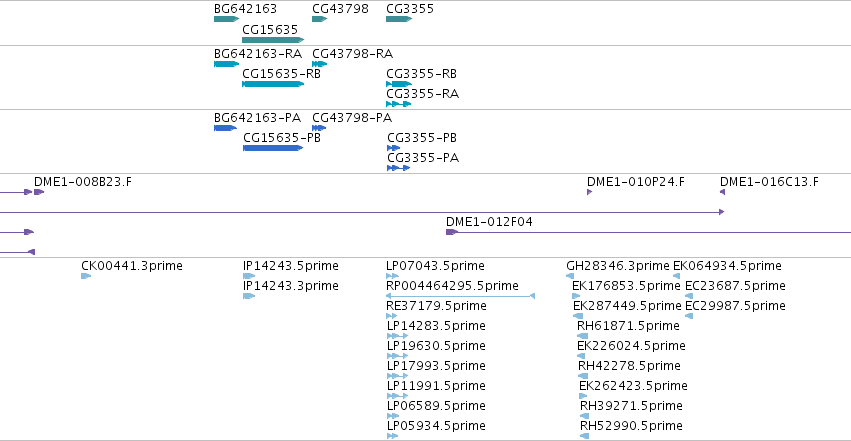Open the DME1-016C13.F feature
Viewport: 851px width, 441px height.
click(x=722, y=192)
